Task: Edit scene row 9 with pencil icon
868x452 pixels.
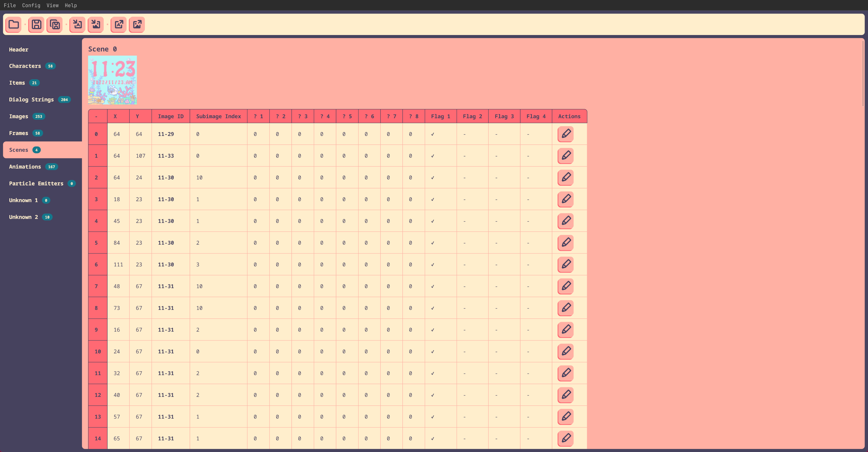Action: (566, 329)
